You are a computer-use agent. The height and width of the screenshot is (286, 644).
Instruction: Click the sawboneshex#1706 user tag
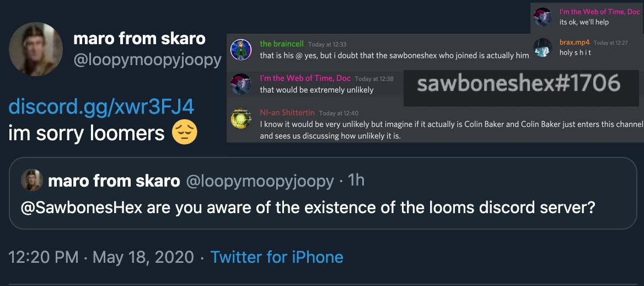[x=519, y=84]
